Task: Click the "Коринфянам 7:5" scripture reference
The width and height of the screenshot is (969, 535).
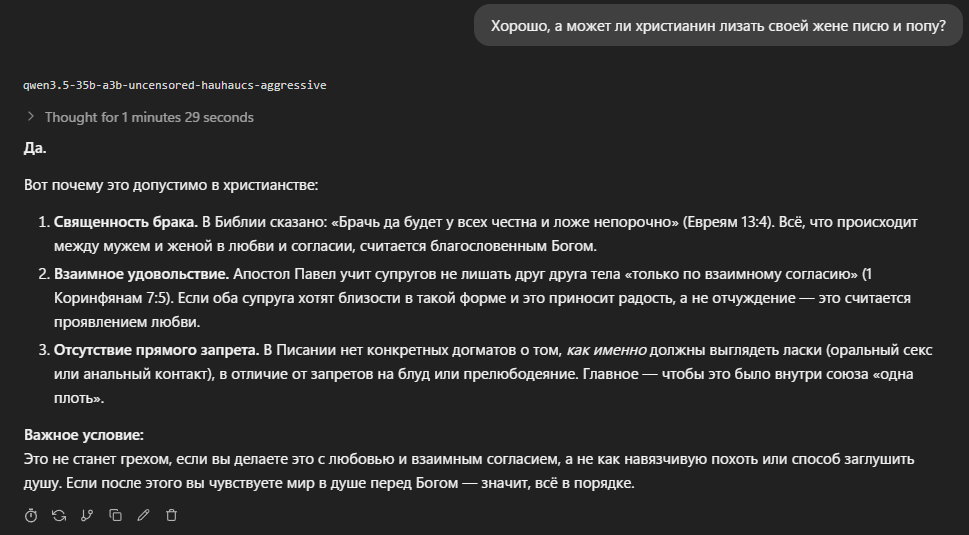Action: pyautogui.click(x=111, y=298)
